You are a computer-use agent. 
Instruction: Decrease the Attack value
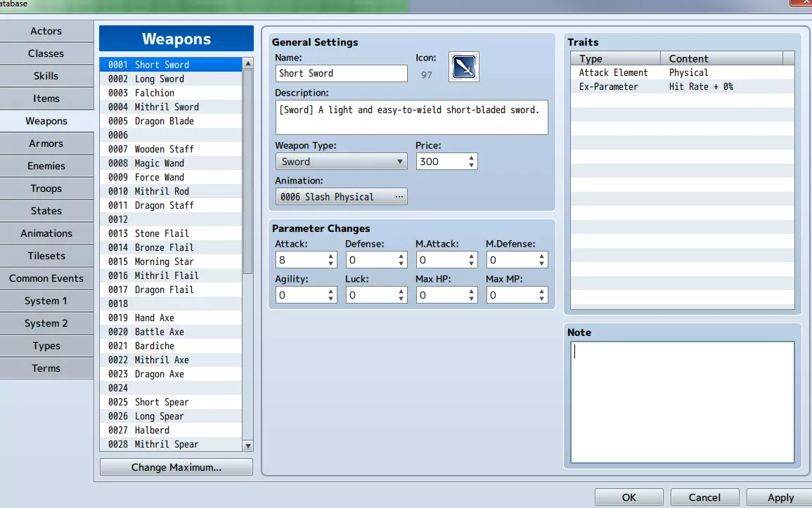(330, 263)
